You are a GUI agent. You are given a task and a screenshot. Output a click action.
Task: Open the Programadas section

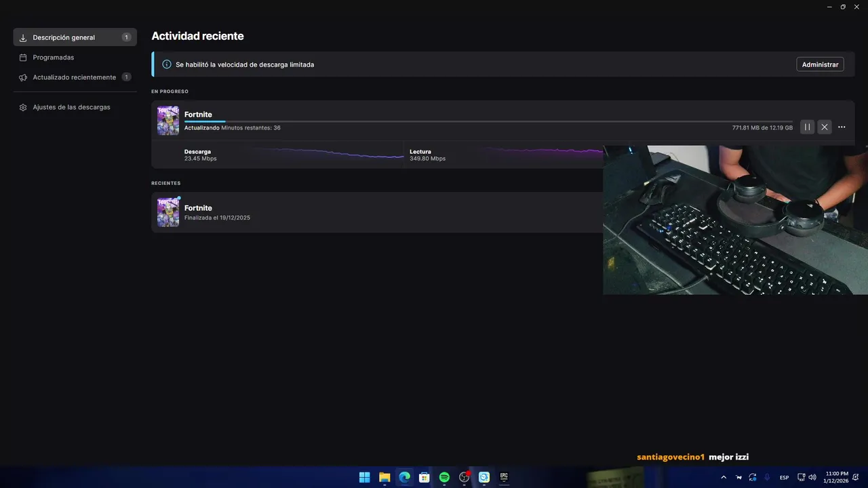pos(75,58)
